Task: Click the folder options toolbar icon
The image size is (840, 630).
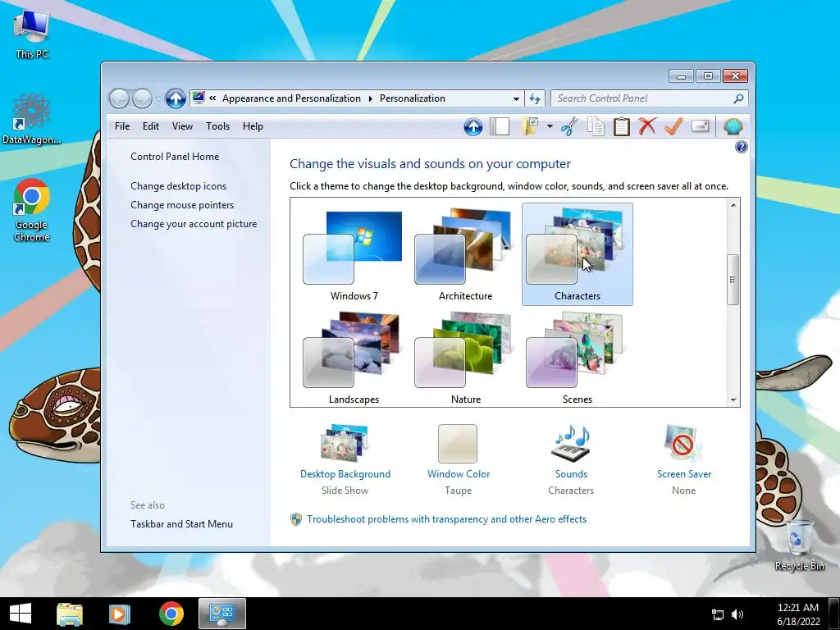Action: click(530, 127)
